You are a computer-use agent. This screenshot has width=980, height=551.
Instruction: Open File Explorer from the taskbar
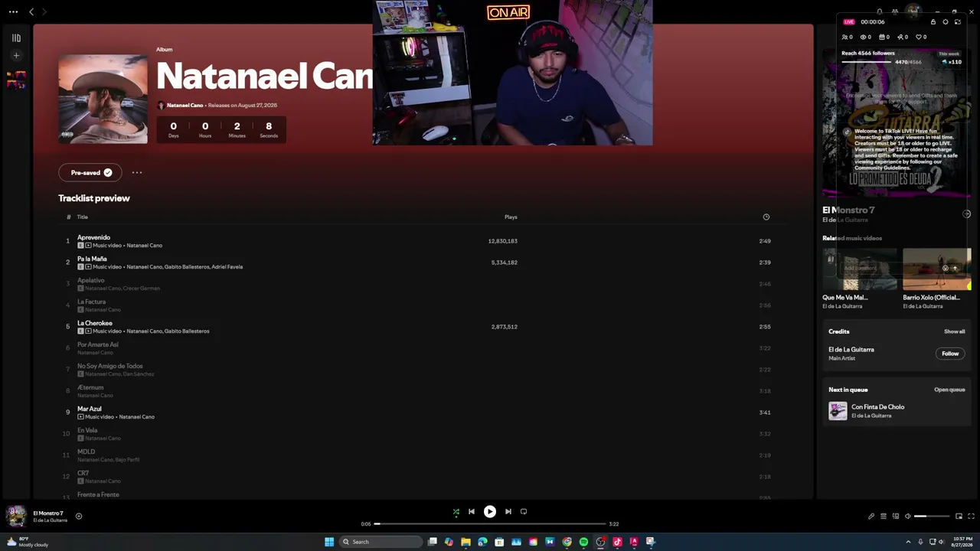465,542
